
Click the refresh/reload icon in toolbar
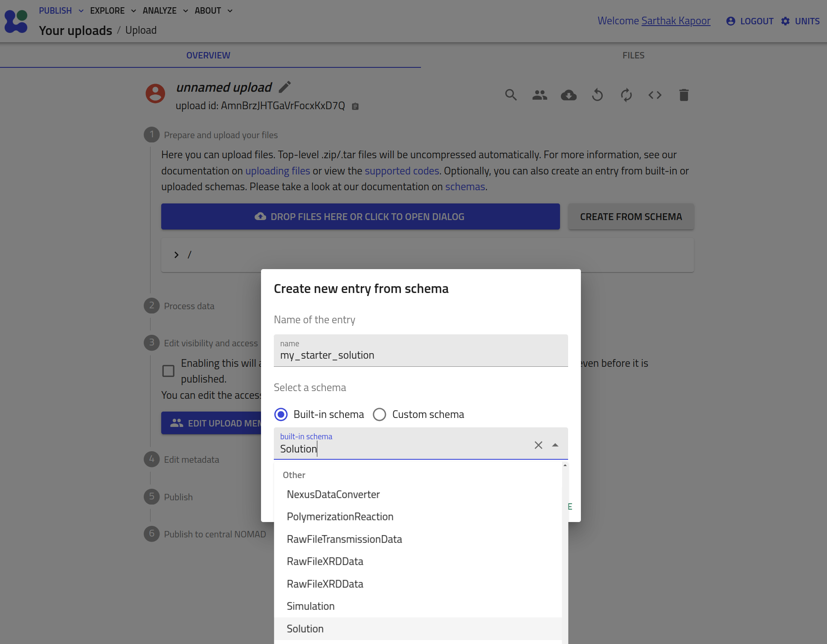pyautogui.click(x=626, y=96)
